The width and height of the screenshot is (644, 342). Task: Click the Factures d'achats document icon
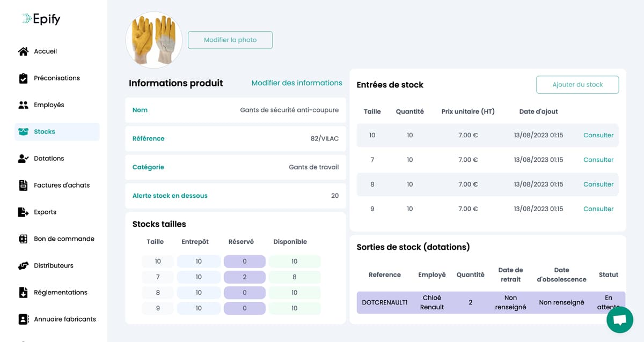tap(23, 185)
